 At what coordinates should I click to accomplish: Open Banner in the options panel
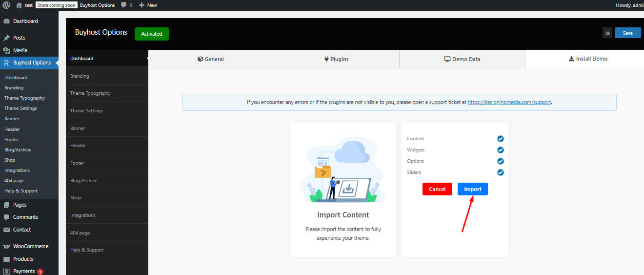[x=107, y=128]
